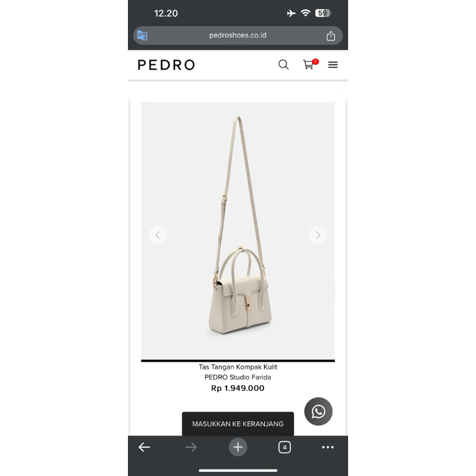Image resolution: width=476 pixels, height=476 pixels.
Task: Go forward in browser
Action: (191, 447)
